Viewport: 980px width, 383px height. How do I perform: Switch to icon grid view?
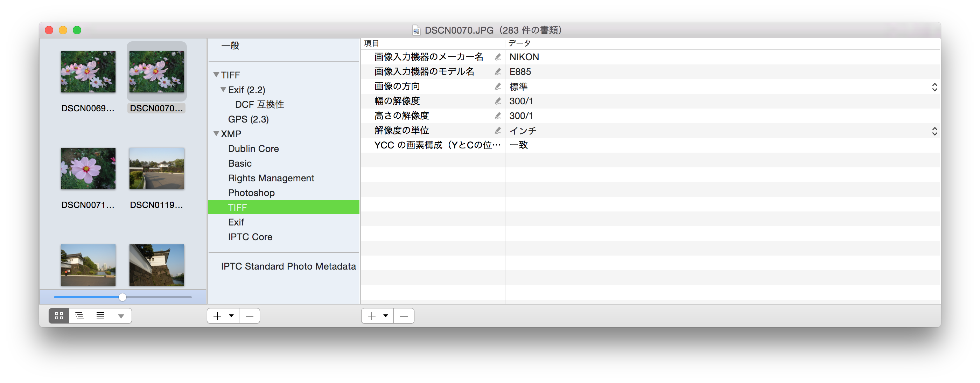tap(59, 316)
